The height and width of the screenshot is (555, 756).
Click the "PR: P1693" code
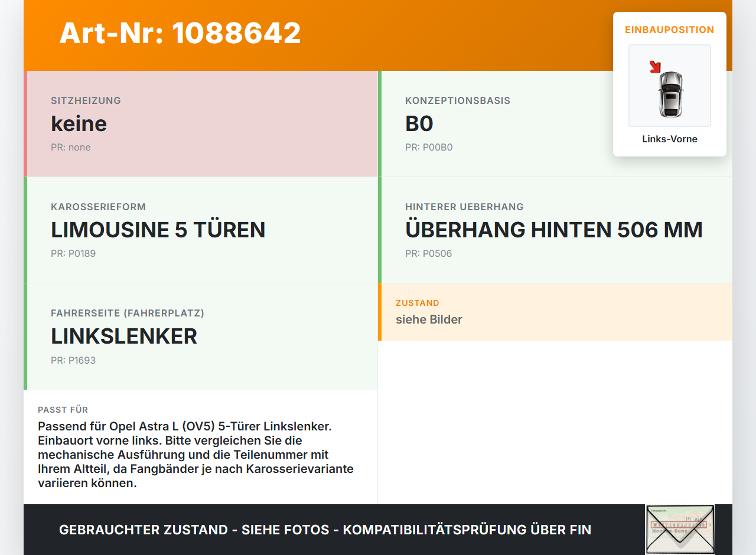point(73,360)
